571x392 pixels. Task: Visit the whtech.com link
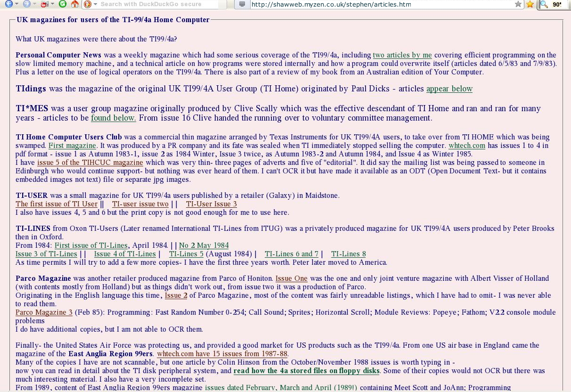coord(467,146)
